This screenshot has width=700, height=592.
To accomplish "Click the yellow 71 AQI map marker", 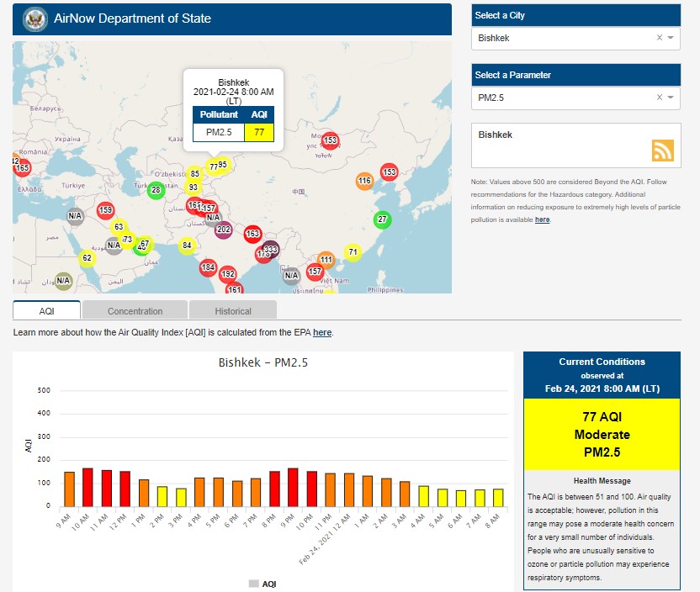I will 353,252.
